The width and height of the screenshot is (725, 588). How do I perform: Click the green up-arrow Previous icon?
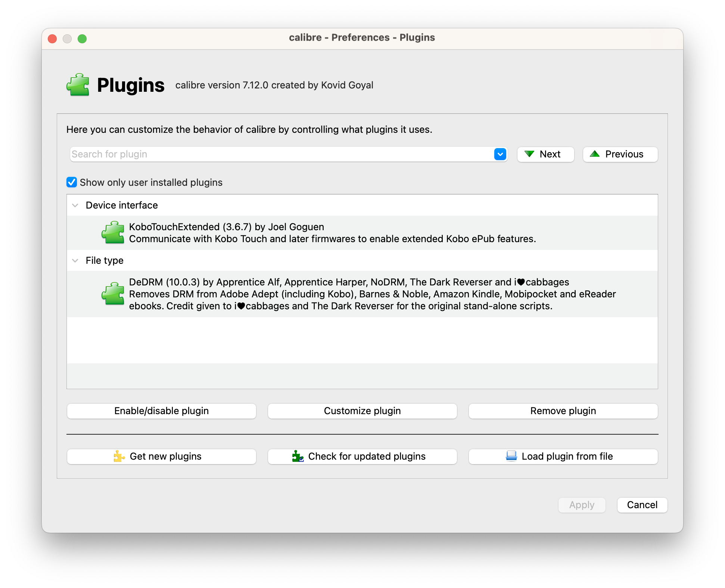click(x=595, y=154)
